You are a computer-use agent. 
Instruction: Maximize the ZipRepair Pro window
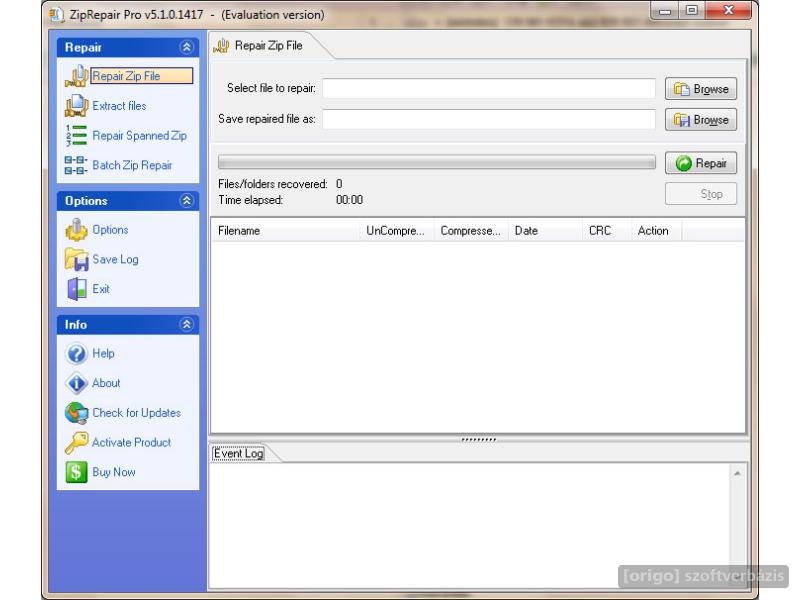click(692, 11)
